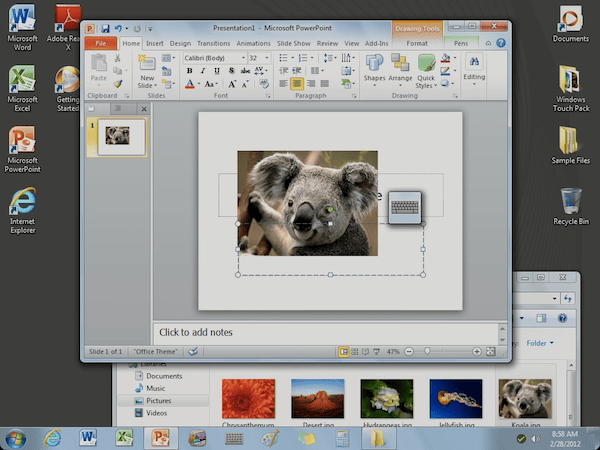The width and height of the screenshot is (600, 450).
Task: Click the File backstage button
Action: (x=101, y=43)
